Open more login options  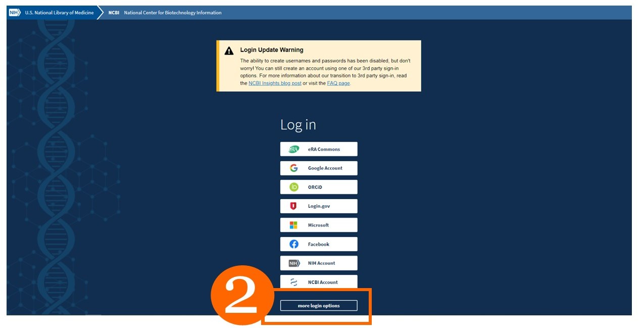318,305
